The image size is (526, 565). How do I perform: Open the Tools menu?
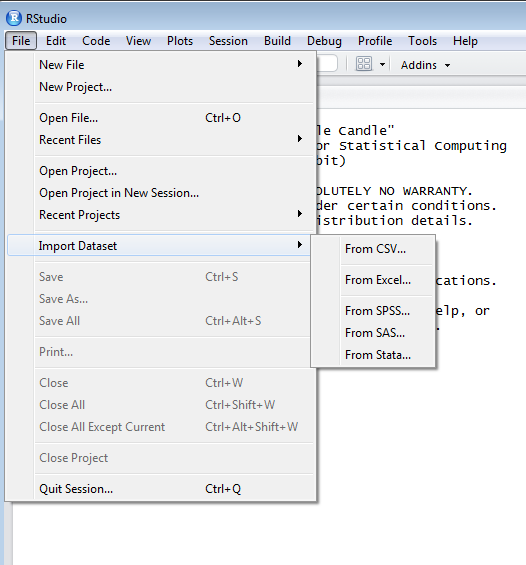coord(422,41)
